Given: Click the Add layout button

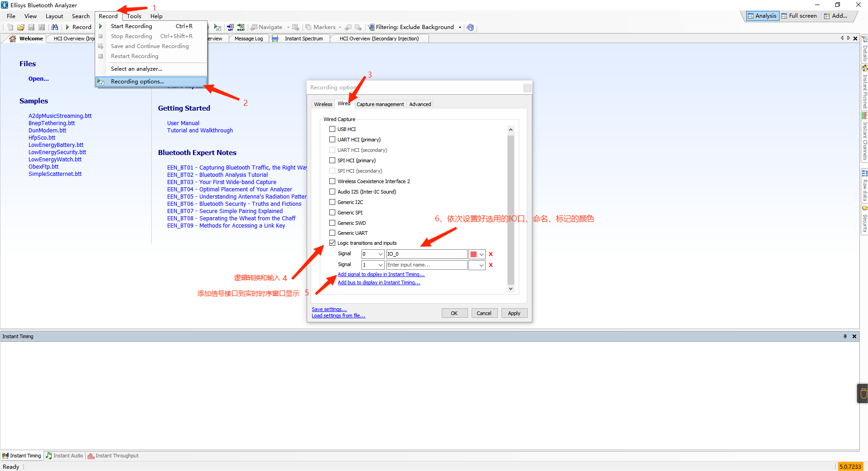Looking at the screenshot, I should [836, 16].
